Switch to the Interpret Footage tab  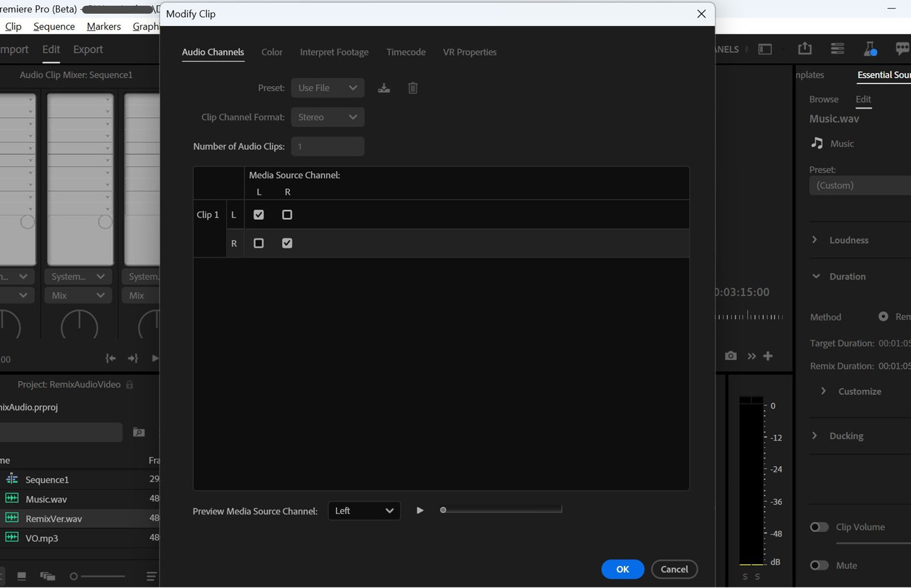coord(334,52)
